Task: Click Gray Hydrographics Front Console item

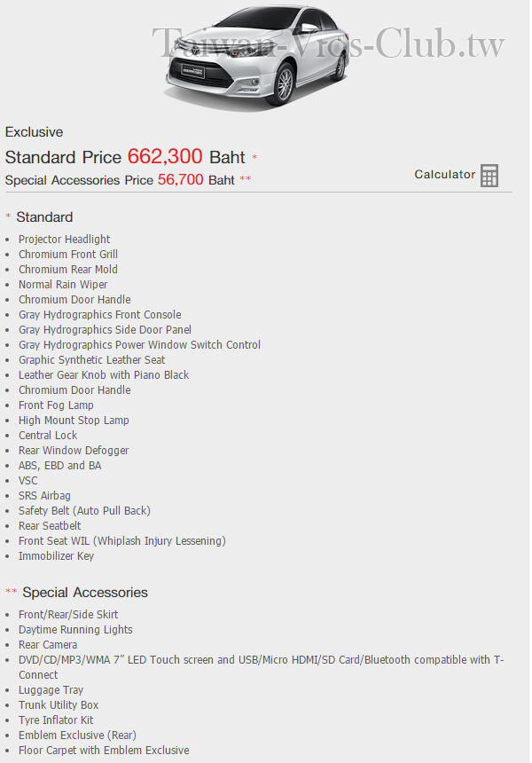Action: click(x=99, y=314)
